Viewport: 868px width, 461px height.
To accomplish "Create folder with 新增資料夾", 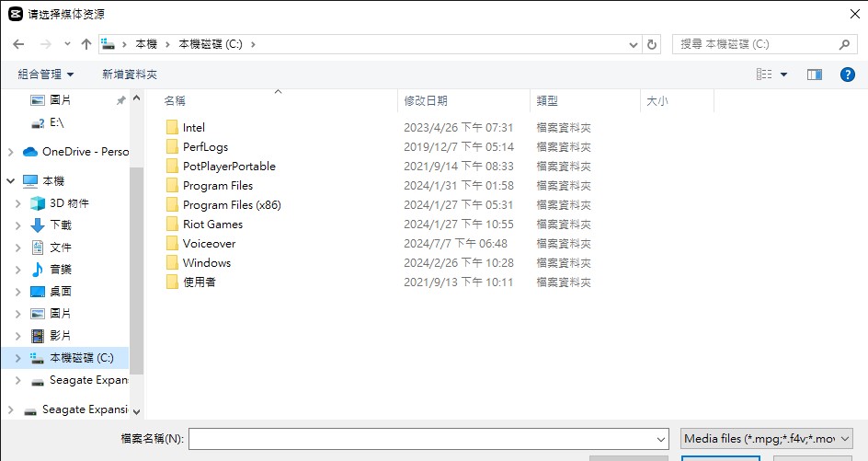I will (130, 75).
